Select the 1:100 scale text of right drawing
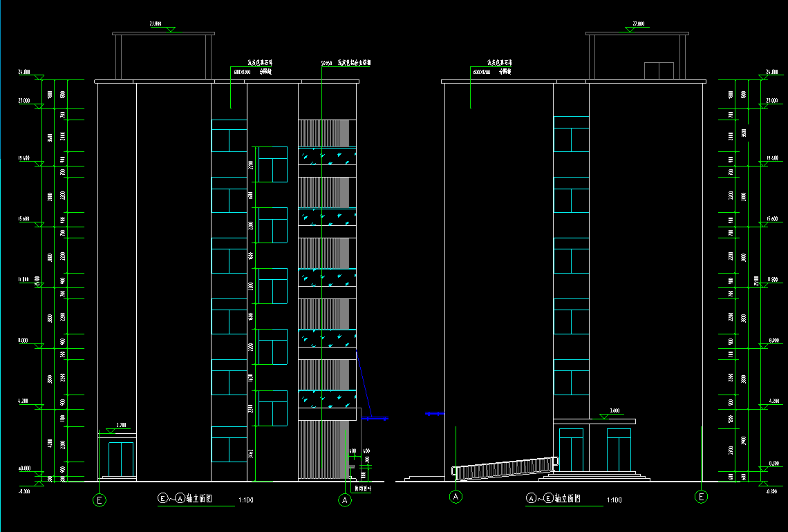The image size is (788, 532). pyautogui.click(x=613, y=500)
